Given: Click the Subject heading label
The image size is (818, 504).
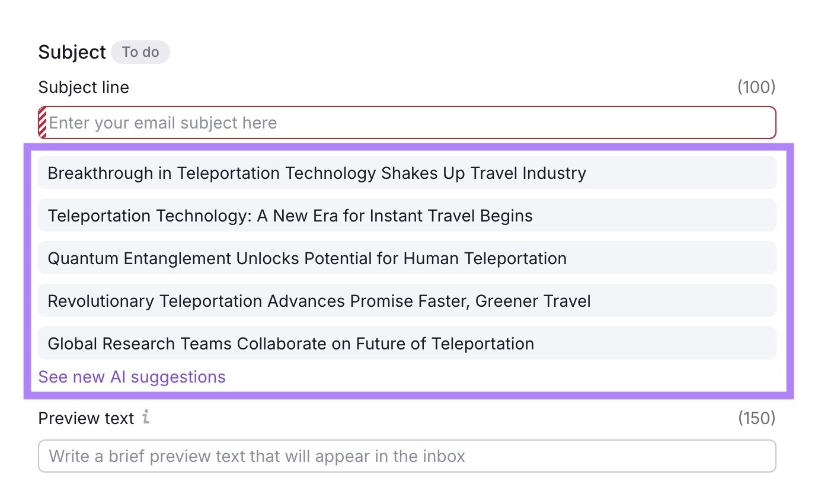Looking at the screenshot, I should point(74,52).
